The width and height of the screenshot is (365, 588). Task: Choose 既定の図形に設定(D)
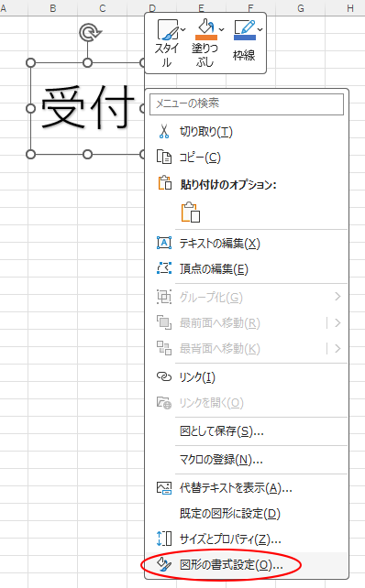[x=230, y=514]
